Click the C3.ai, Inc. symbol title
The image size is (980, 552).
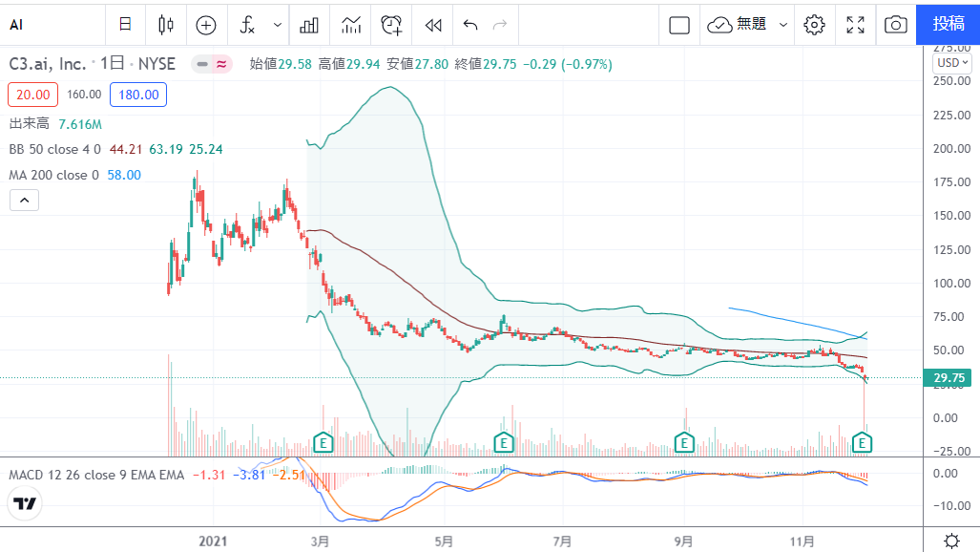click(x=48, y=64)
